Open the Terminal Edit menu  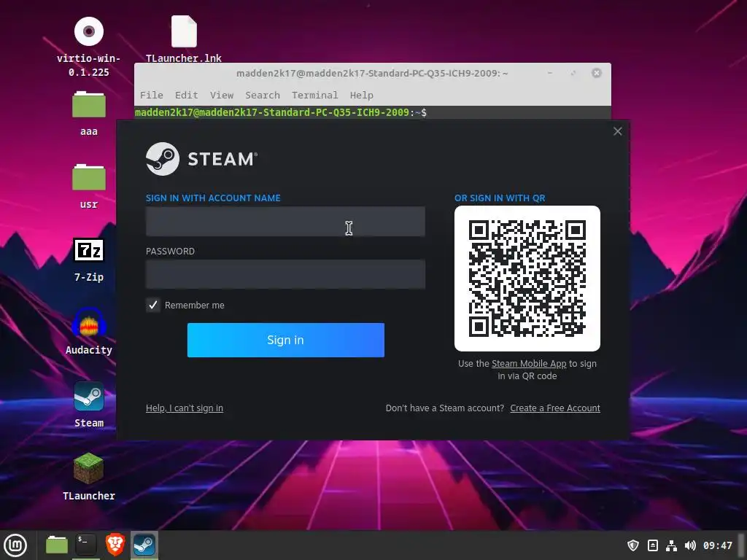click(186, 96)
